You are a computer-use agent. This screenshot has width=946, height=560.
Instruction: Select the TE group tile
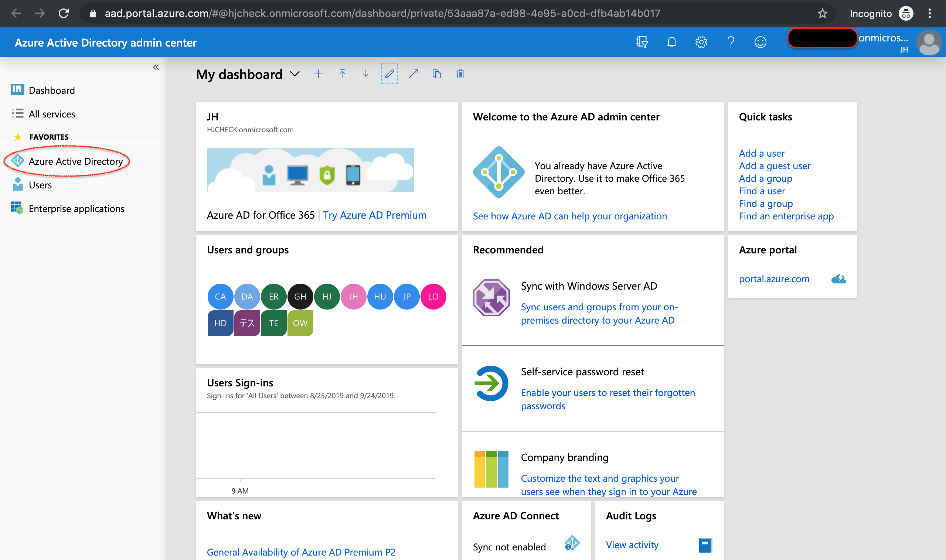tap(274, 323)
